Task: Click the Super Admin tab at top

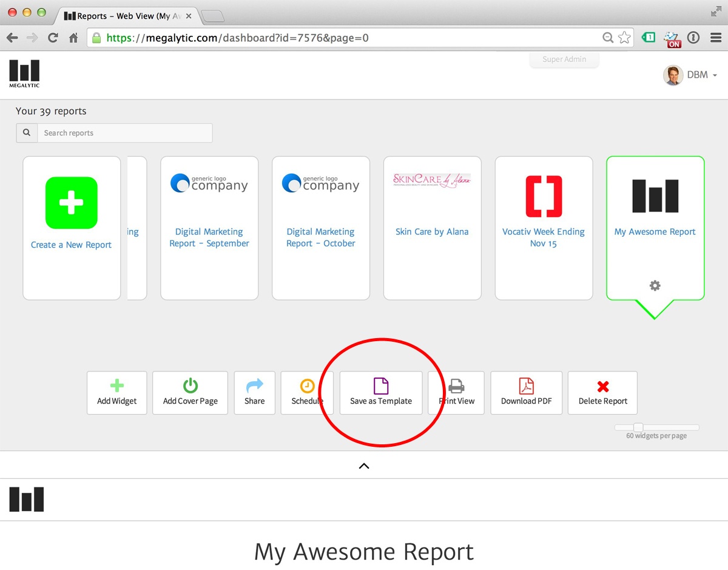Action: pyautogui.click(x=564, y=59)
